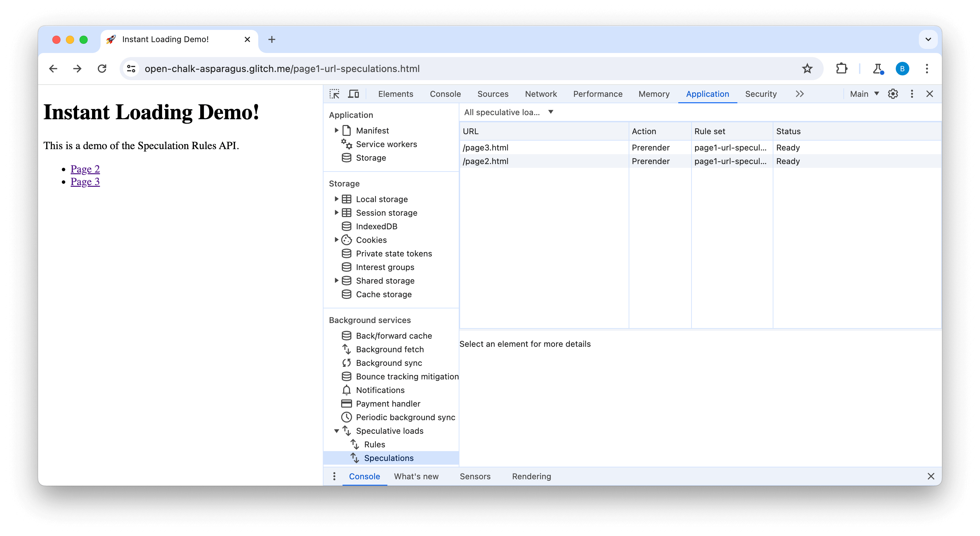Toggle the DevTools device toolbar icon

pos(354,94)
